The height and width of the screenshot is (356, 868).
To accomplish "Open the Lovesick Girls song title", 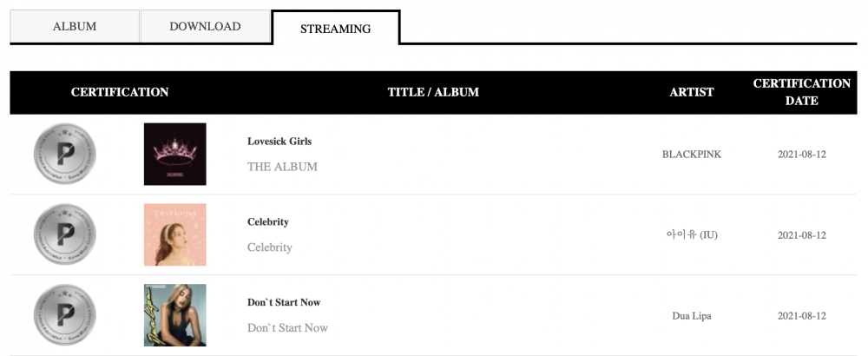I will pyautogui.click(x=279, y=142).
